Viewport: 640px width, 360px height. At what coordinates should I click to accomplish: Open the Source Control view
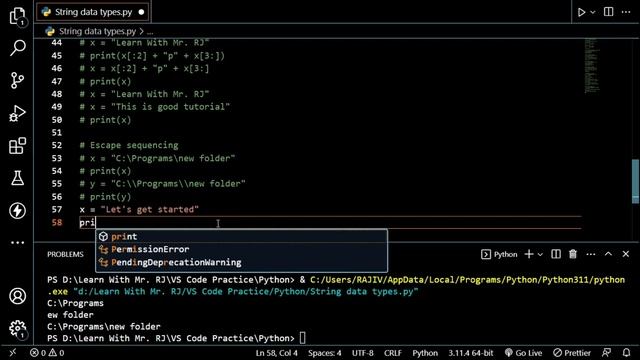tap(17, 80)
